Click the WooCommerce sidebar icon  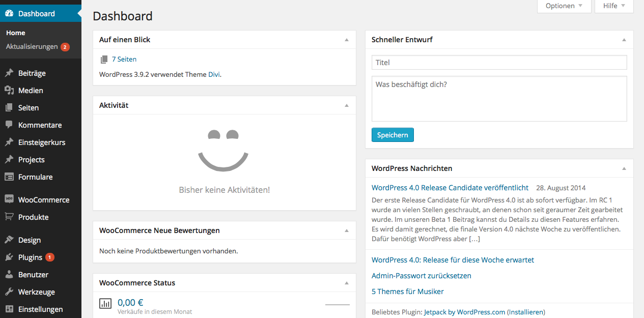click(x=9, y=199)
